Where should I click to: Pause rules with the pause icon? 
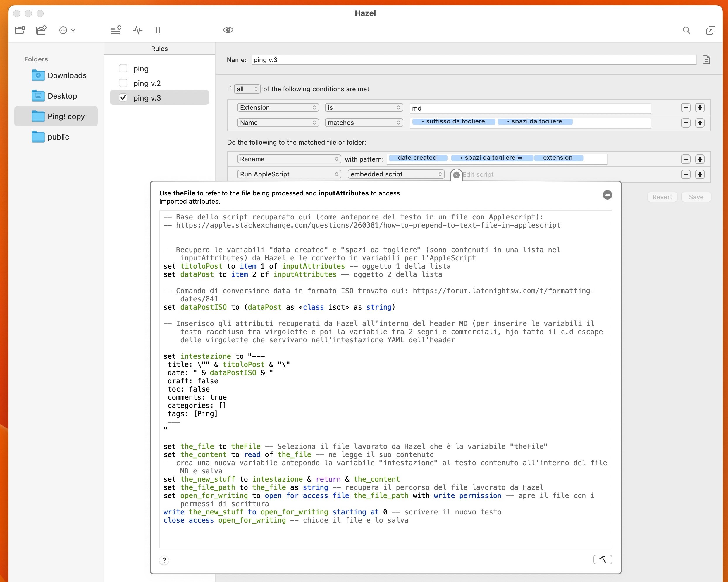point(158,30)
